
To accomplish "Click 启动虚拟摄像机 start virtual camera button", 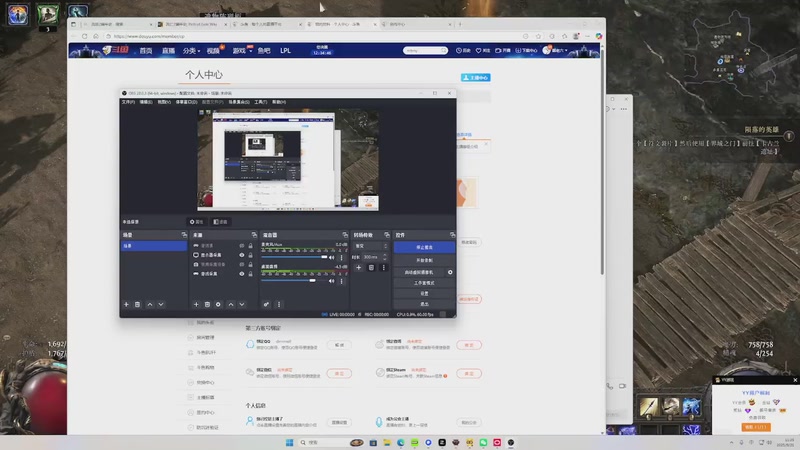I will tap(419, 272).
